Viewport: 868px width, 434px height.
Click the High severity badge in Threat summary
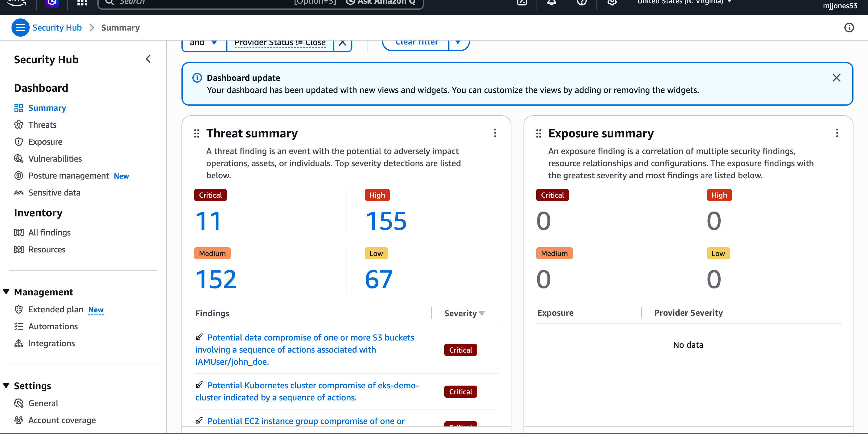point(377,195)
